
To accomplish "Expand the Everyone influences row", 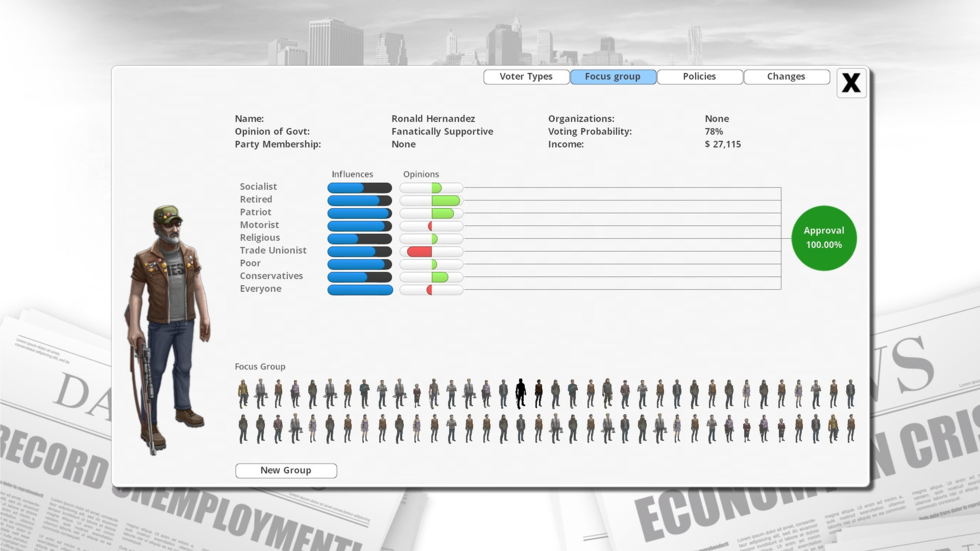I will (359, 289).
